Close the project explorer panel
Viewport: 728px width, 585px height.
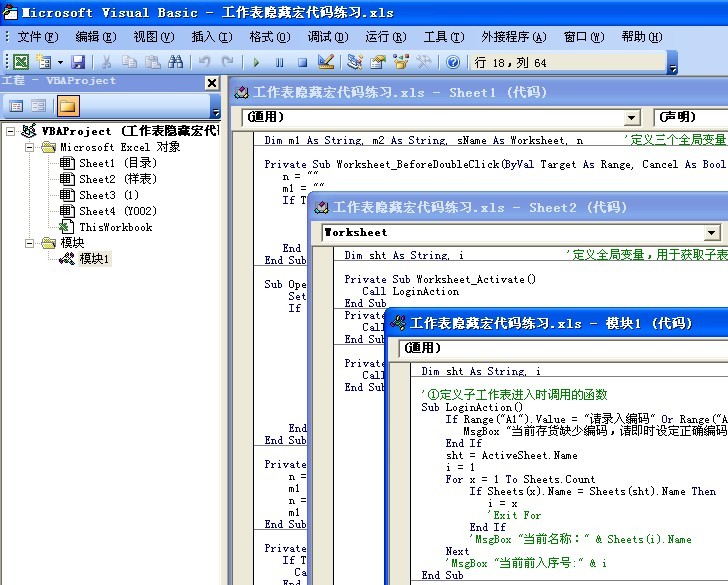click(212, 83)
